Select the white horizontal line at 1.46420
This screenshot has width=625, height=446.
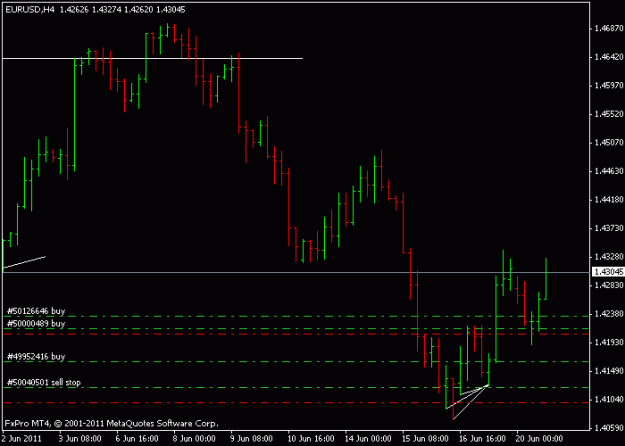coord(152,59)
